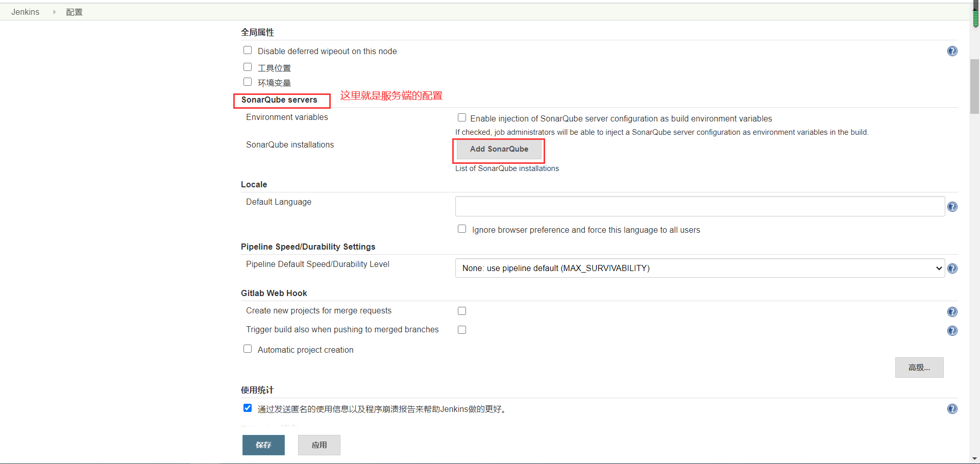Check the 环境变量 checkbox

248,82
